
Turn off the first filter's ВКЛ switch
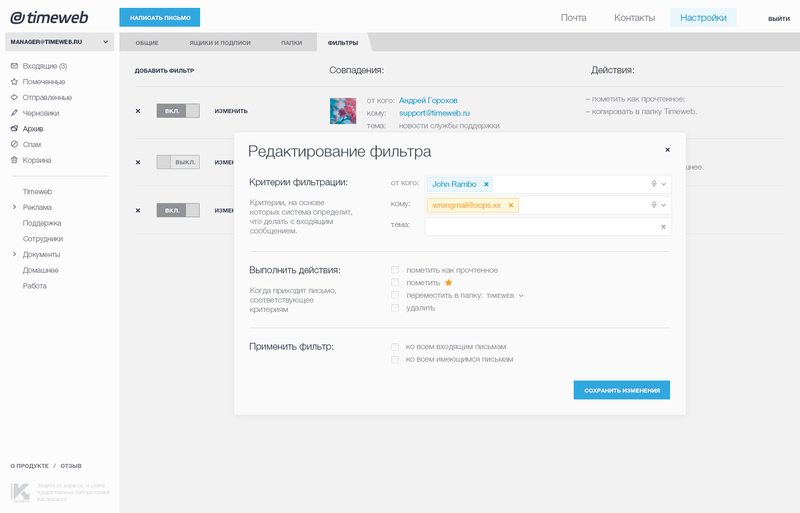tap(178, 111)
